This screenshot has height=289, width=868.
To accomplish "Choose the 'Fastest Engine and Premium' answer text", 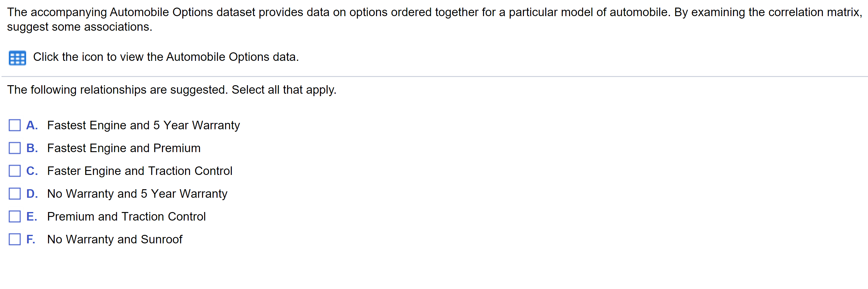I will [x=124, y=148].
